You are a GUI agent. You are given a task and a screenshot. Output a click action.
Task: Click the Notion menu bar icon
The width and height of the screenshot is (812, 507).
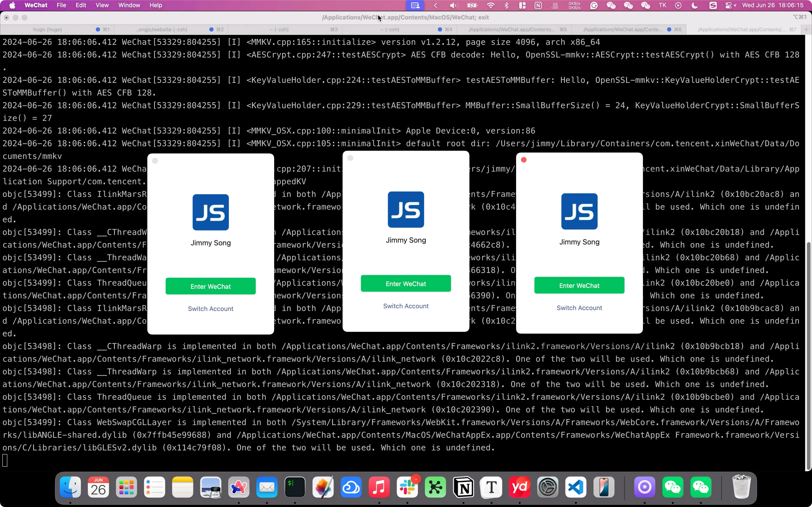(538, 5)
